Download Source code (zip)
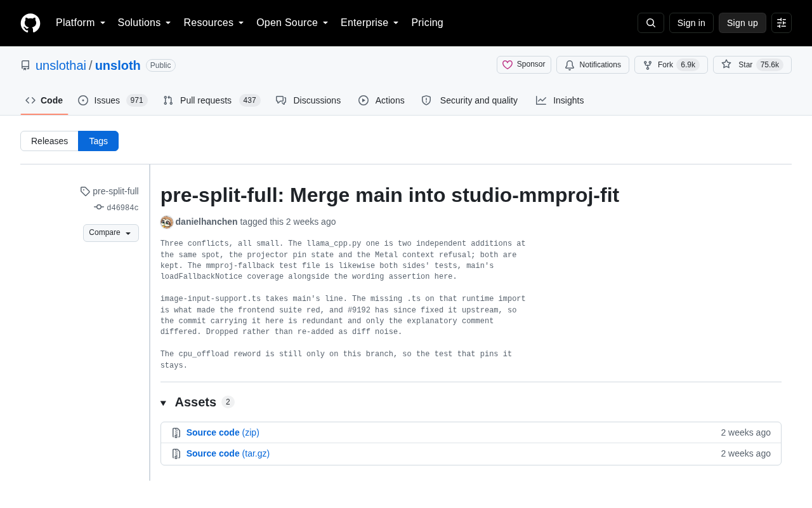 pyautogui.click(x=223, y=432)
